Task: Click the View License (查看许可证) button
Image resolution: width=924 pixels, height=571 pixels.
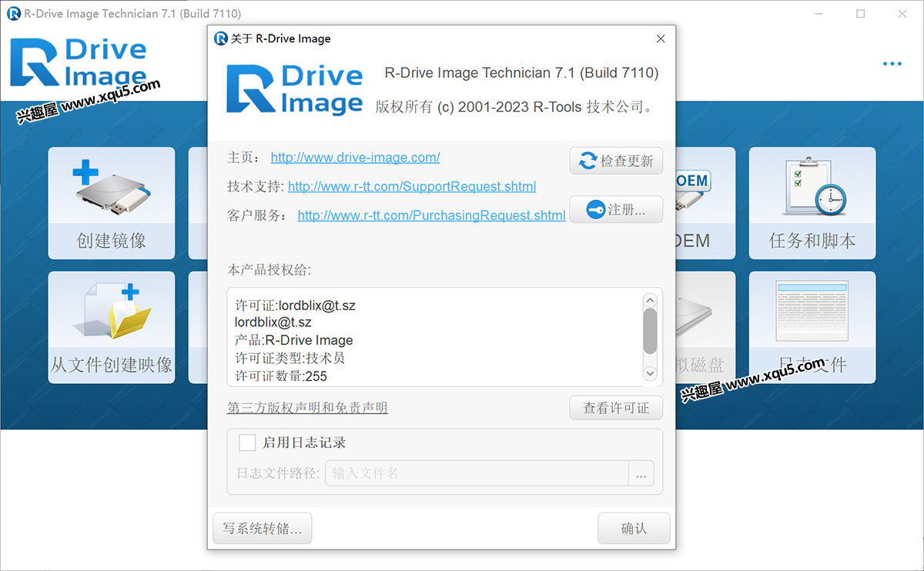Action: click(616, 408)
